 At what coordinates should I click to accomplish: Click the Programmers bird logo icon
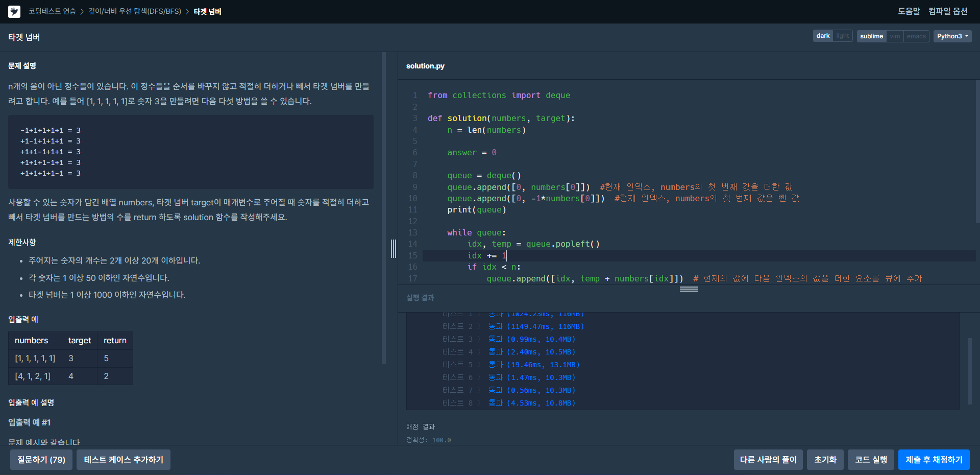coord(14,11)
